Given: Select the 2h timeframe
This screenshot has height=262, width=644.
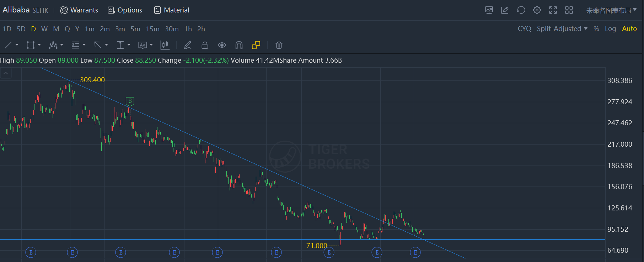Looking at the screenshot, I should 201,29.
